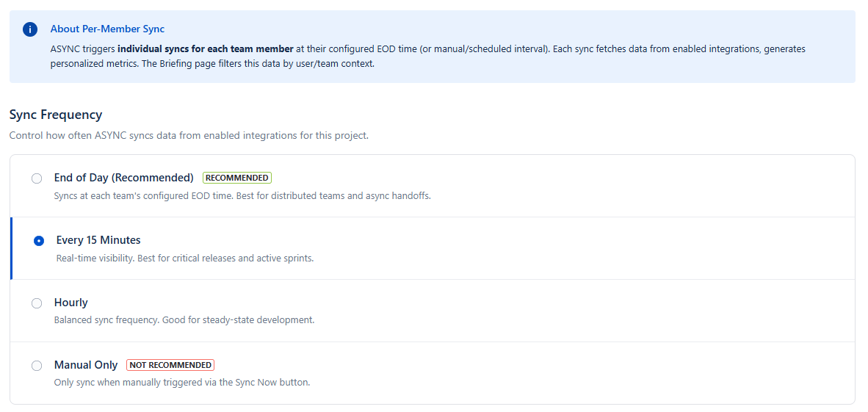Viewport: 868px width, 412px height.
Task: Choose the Hourly radio button
Action: click(37, 303)
